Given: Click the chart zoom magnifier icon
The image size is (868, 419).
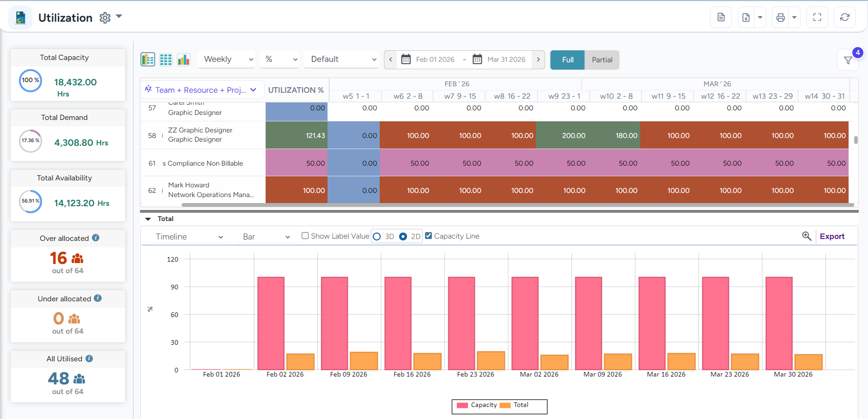Looking at the screenshot, I should [807, 236].
